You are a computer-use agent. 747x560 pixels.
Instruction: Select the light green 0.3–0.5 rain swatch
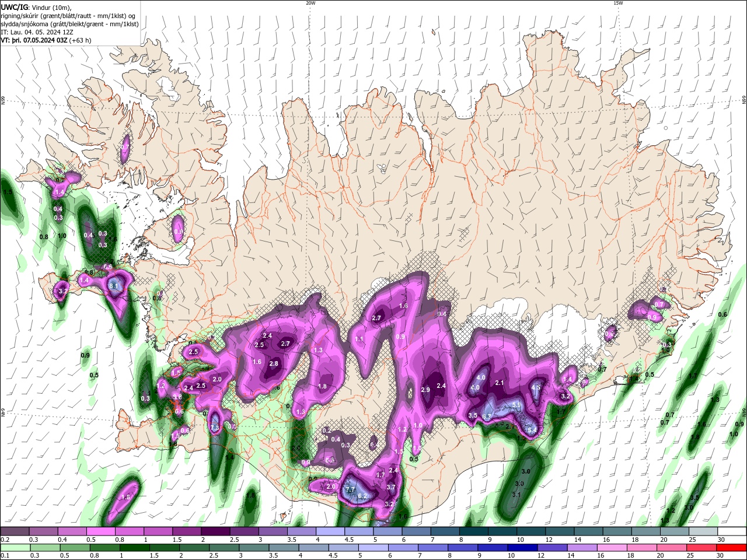(45, 548)
